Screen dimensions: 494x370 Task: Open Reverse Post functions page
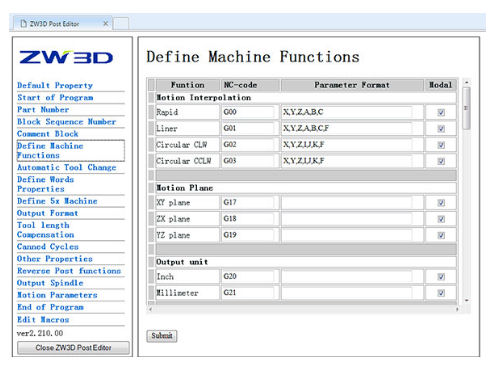69,271
